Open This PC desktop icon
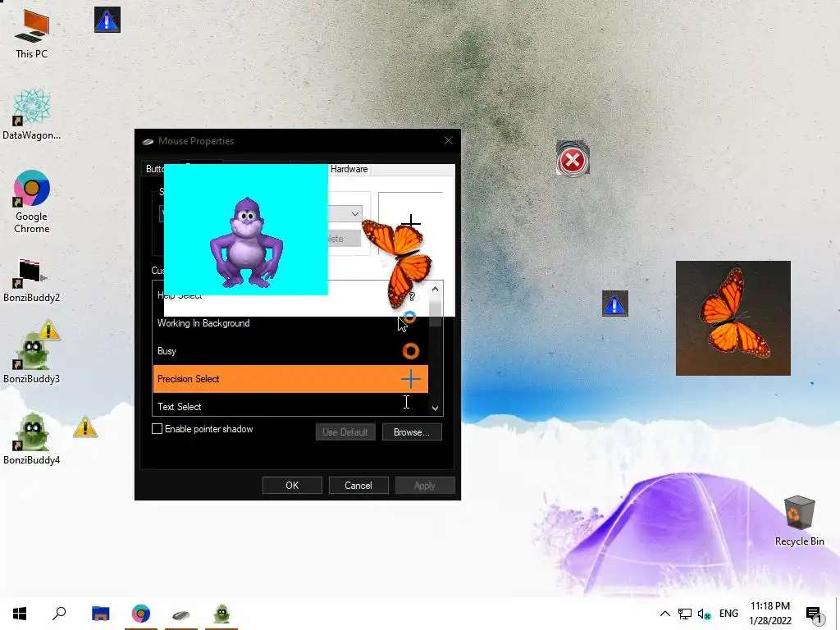Screen dimensions: 840x630 32,33
